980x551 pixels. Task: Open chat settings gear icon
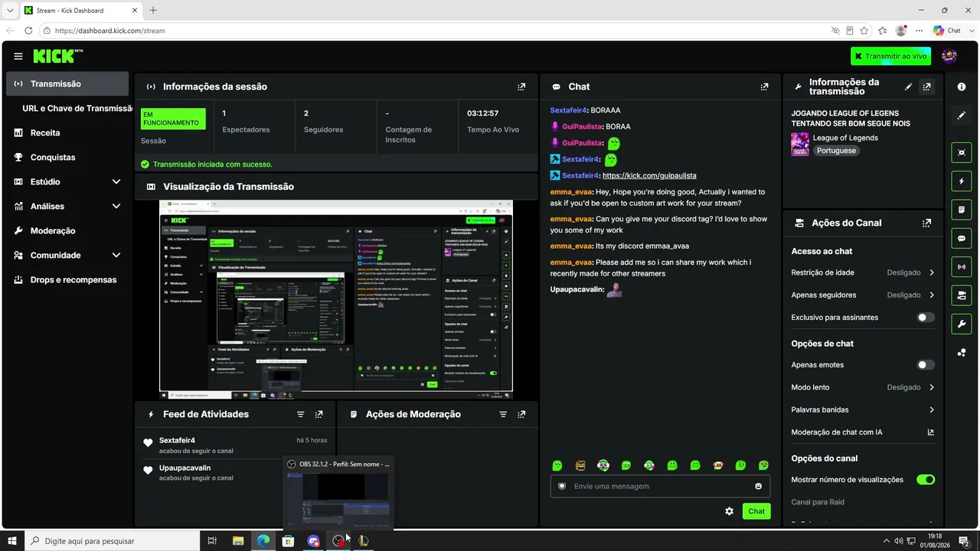pyautogui.click(x=729, y=511)
